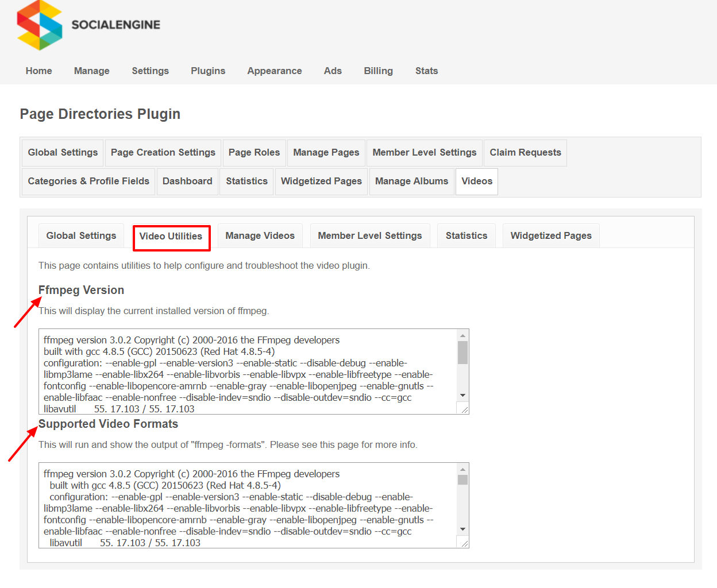Click 'This will display the current installed version' text
The image size is (717, 588).
pos(153,311)
